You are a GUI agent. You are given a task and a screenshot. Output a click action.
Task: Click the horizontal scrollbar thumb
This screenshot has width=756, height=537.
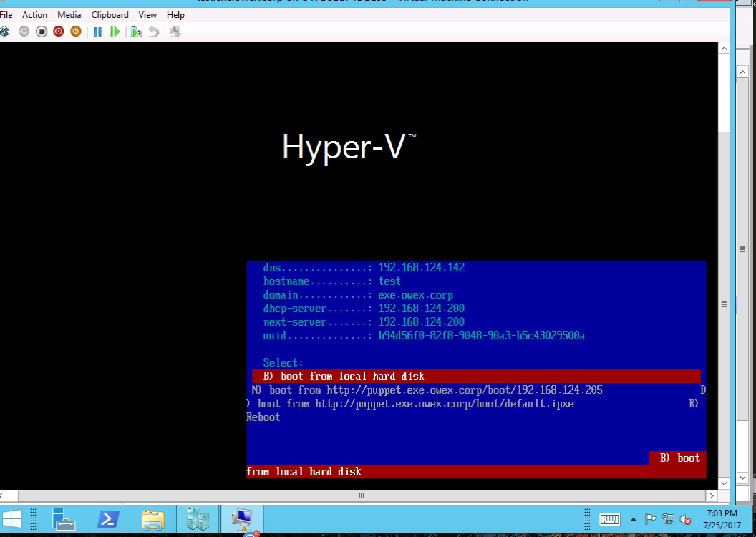362,496
